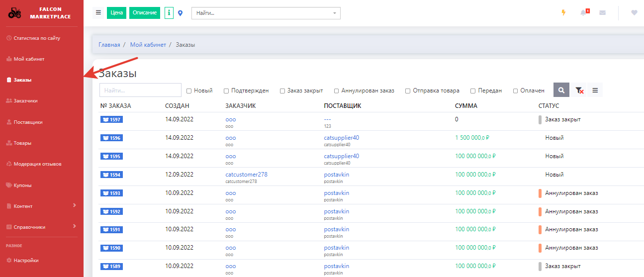Open the notifications bell icon
The width and height of the screenshot is (644, 277).
[x=583, y=13]
